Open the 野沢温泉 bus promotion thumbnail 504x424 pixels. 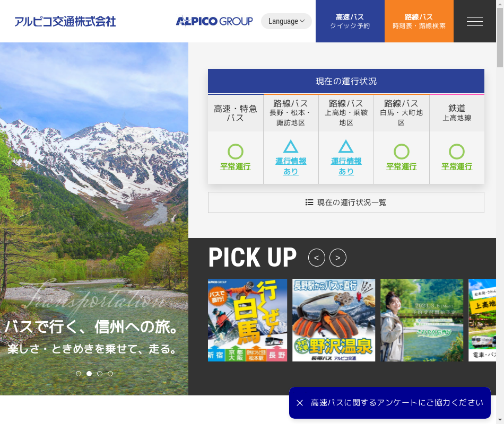click(334, 320)
